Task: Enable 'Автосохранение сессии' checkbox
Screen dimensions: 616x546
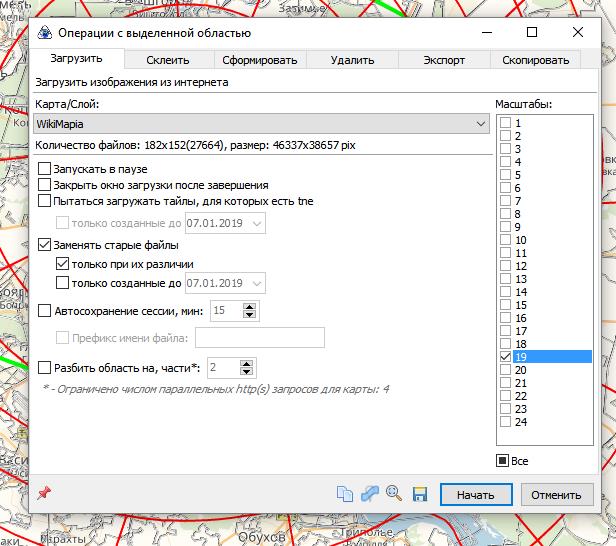Action: click(44, 311)
